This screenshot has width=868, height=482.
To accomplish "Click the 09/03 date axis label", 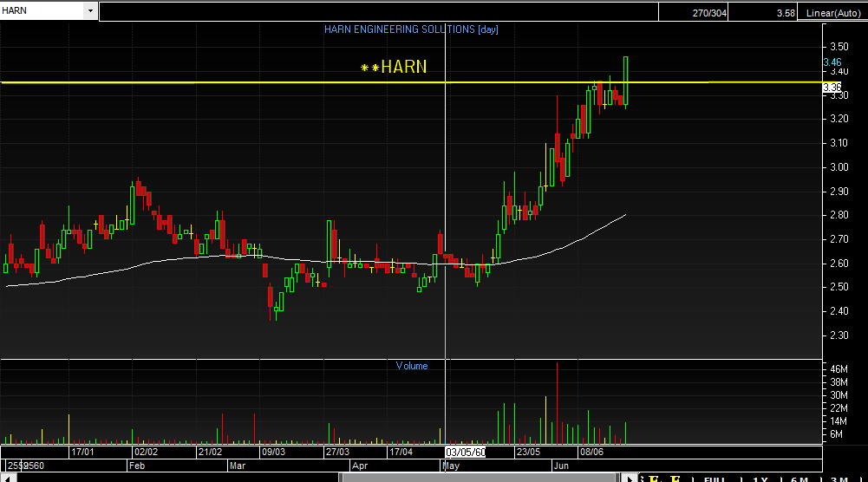I will (x=273, y=453).
